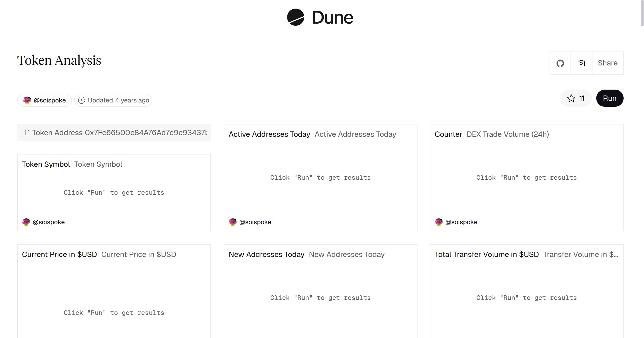Viewport: 644px width, 338px height.
Task: Click avatar in Token Symbol card footer
Action: coord(26,222)
